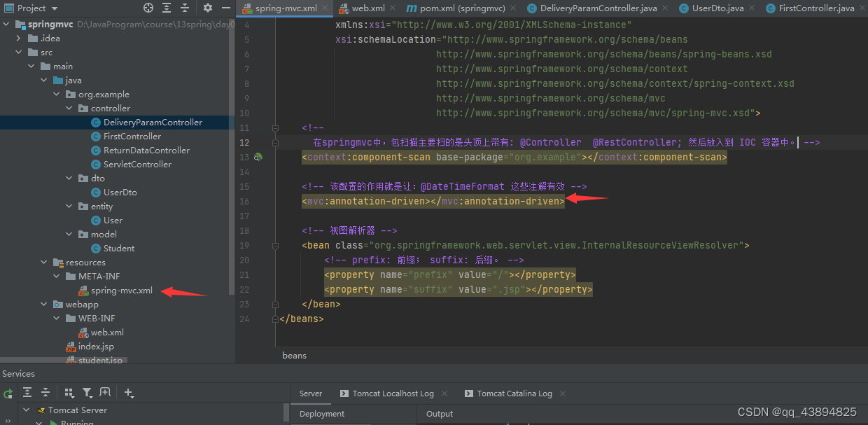Click the Services tree vertical scrollbar

coord(286,413)
